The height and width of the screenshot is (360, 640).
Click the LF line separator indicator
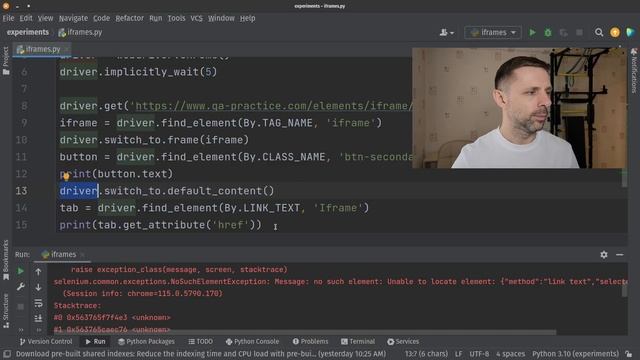click(458, 354)
